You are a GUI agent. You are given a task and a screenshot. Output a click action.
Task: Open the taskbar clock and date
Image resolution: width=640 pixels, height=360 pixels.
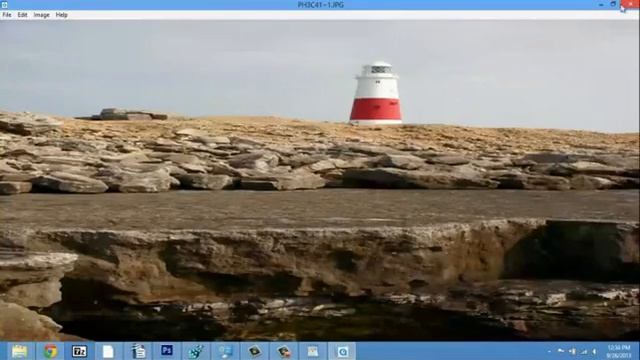click(618, 351)
